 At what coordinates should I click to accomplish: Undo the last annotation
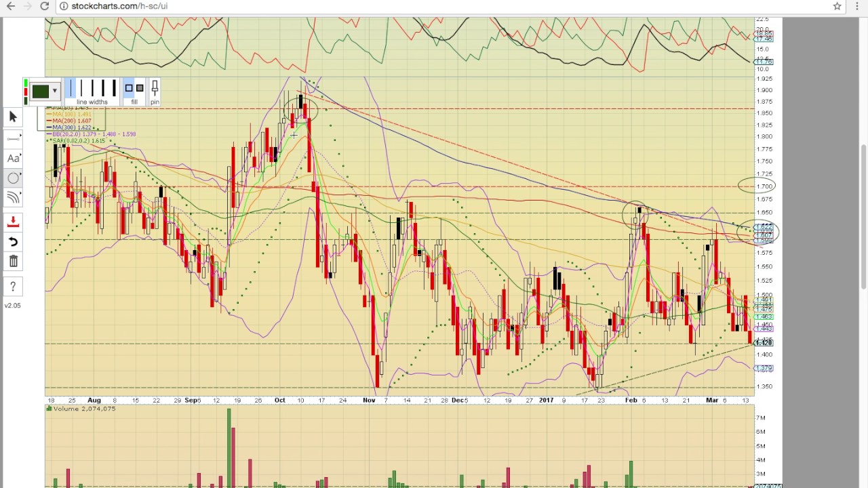pos(13,241)
